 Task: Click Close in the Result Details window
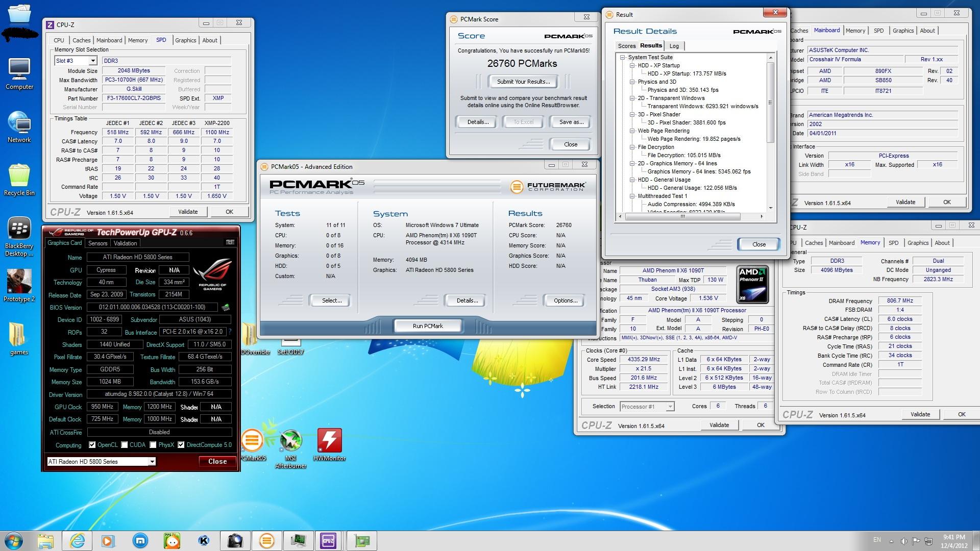click(759, 244)
